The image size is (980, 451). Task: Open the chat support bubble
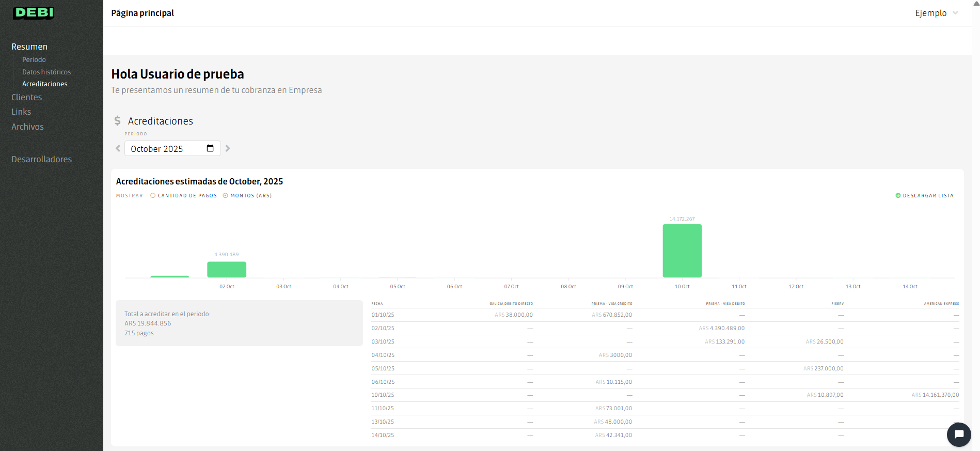point(959,434)
